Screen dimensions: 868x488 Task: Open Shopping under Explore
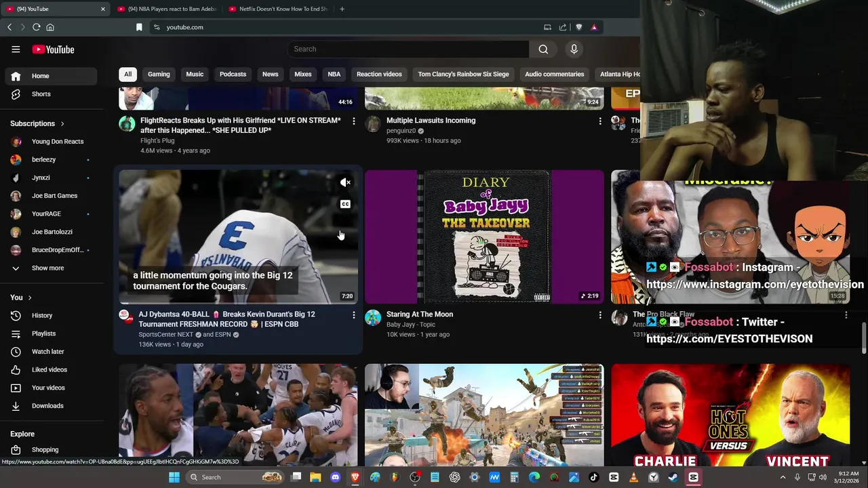point(51,449)
